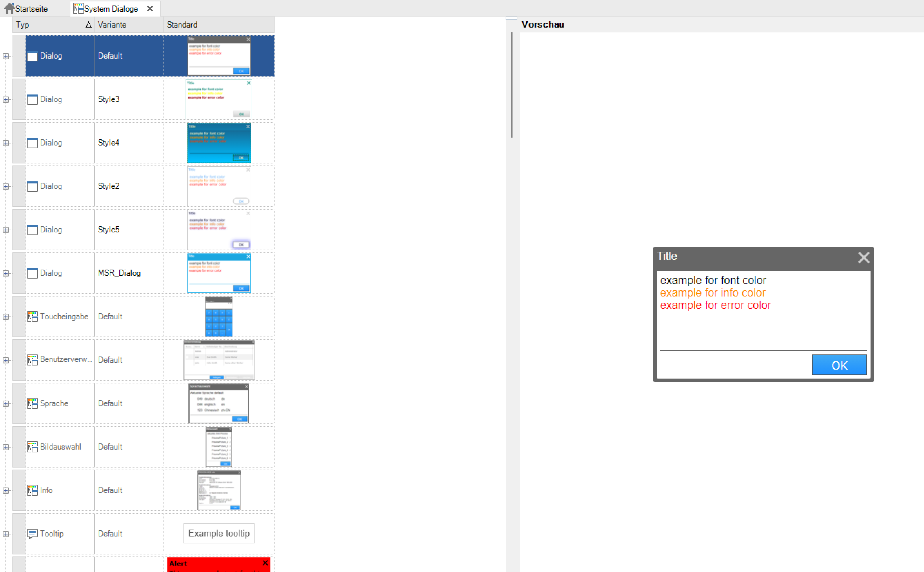Screen dimensions: 924x572
Task: Click the red Alert preview thumbnail
Action: click(219, 564)
